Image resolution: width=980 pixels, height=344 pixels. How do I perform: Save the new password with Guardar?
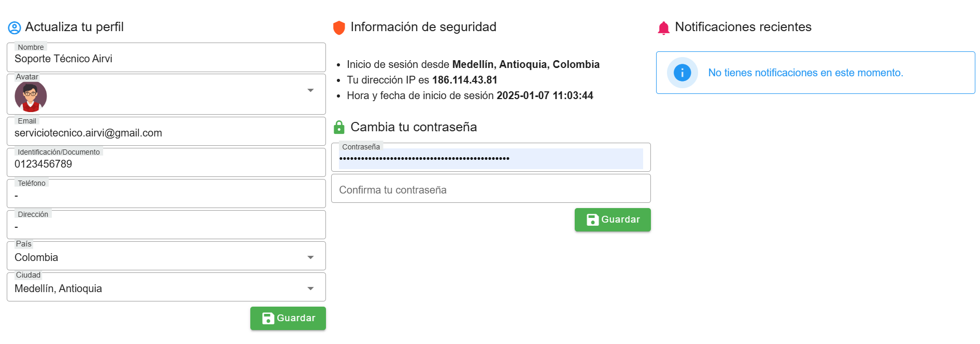(613, 219)
